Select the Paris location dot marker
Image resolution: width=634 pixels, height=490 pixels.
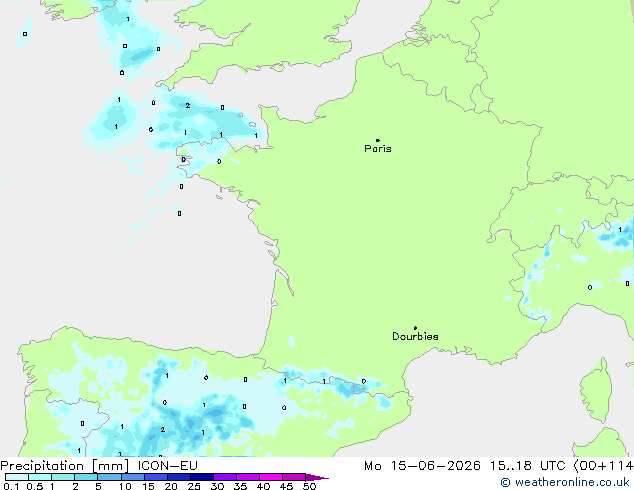(x=378, y=140)
